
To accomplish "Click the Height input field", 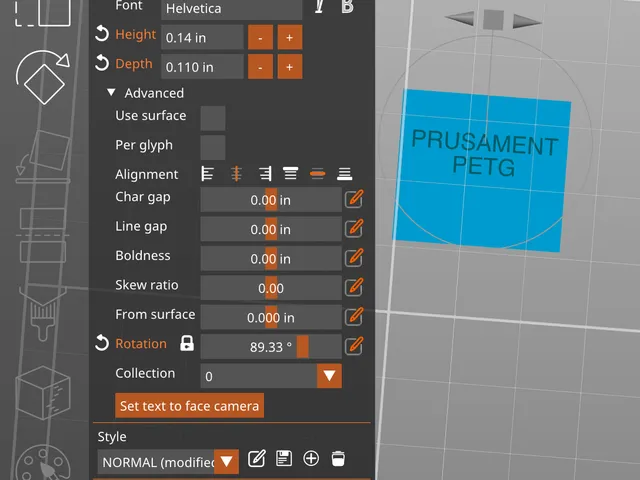I will [x=202, y=38].
